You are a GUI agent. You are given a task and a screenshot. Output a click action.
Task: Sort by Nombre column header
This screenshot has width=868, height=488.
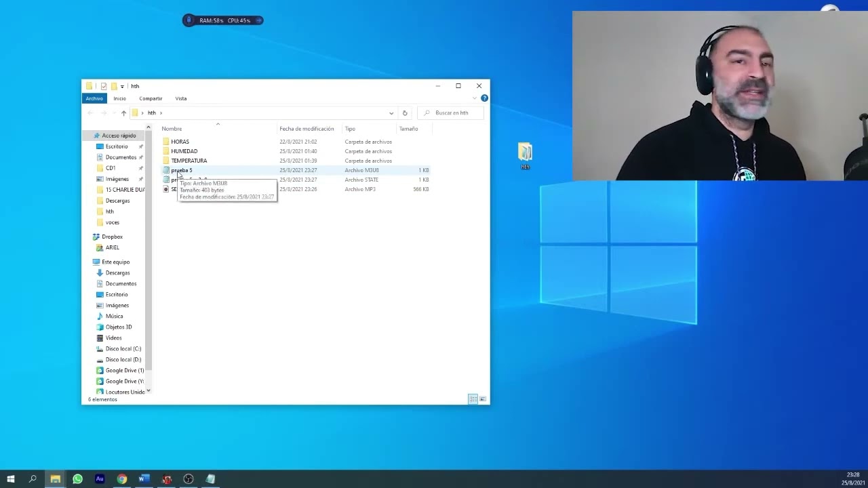click(x=172, y=129)
